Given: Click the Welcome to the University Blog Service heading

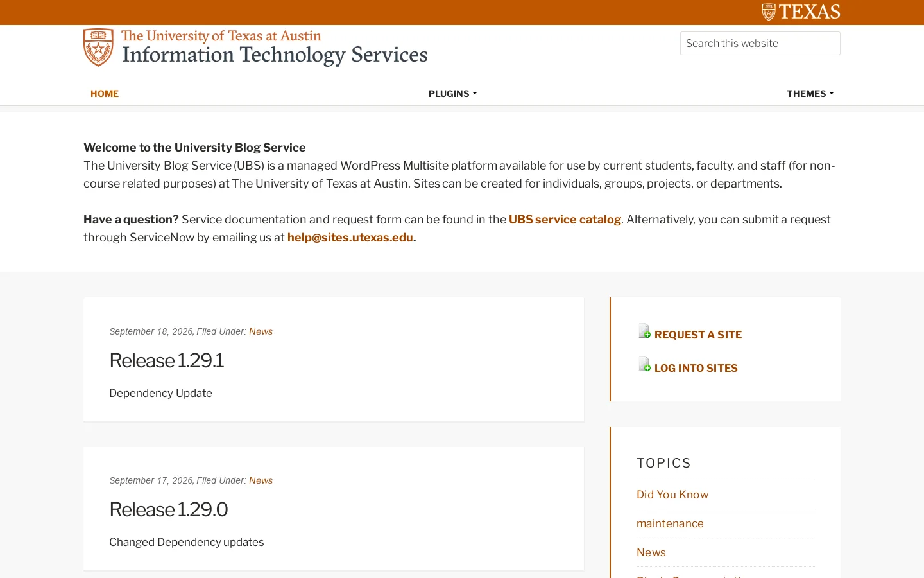Looking at the screenshot, I should 194,148.
